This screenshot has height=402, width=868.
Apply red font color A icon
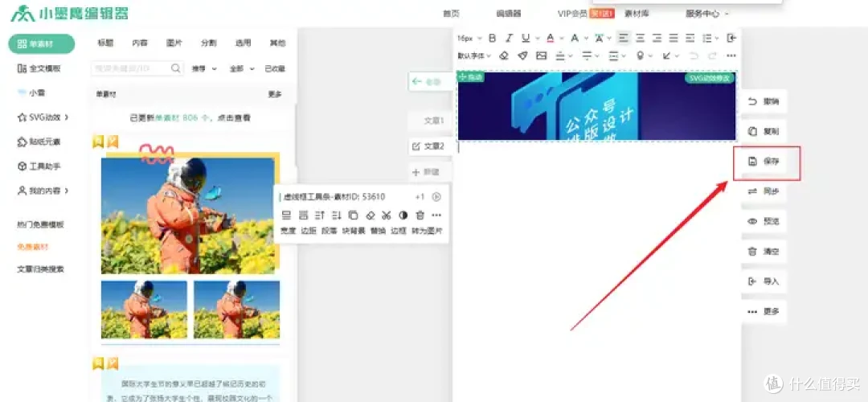coord(550,39)
